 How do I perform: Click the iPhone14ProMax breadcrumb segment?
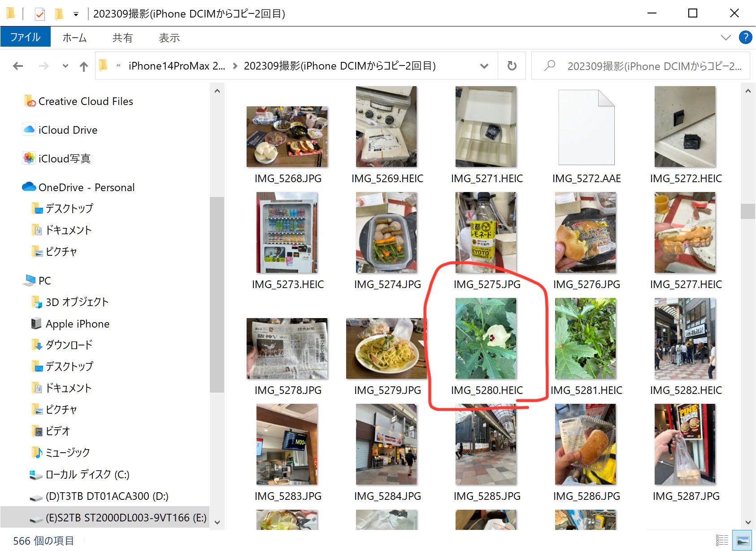pos(177,66)
